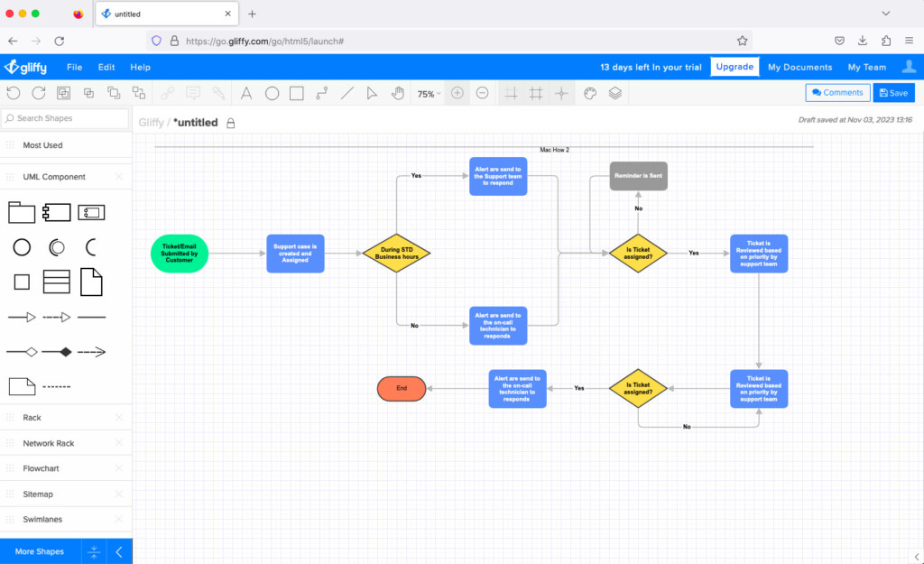Screen dimensions: 924x564
Task: Go to My Documents
Action: tap(799, 67)
